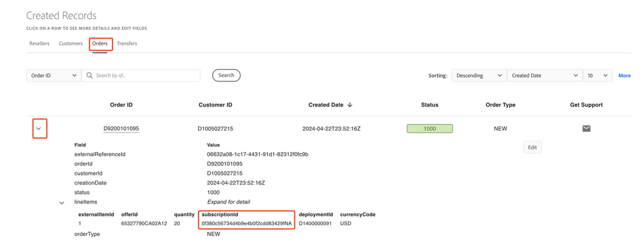Collapse the order row chevron
Screen dimensions: 644x242
click(39, 129)
